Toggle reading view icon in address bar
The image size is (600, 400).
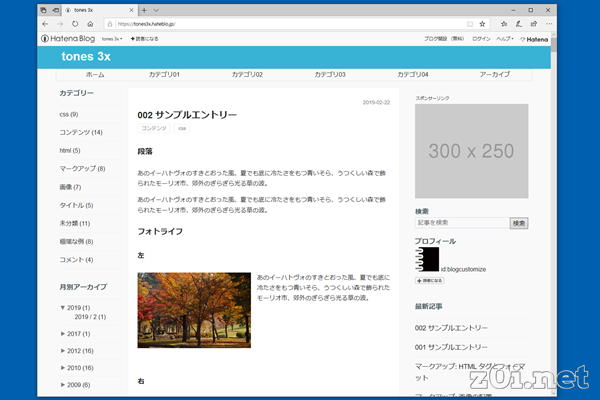(470, 24)
